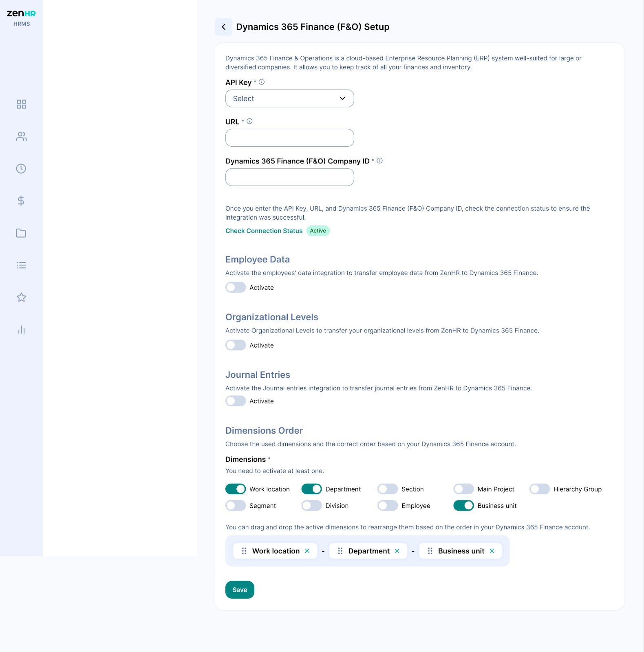Grab the Business unit chip drag handle

tap(430, 551)
